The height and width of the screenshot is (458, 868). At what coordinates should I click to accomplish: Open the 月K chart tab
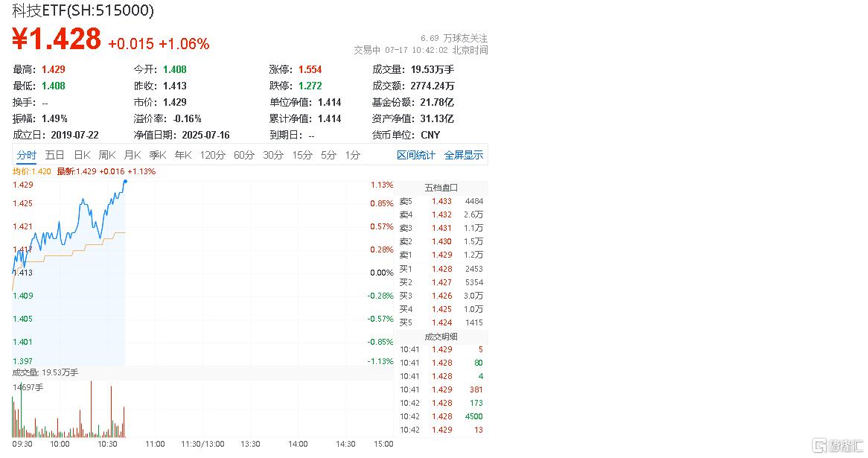pyautogui.click(x=133, y=155)
